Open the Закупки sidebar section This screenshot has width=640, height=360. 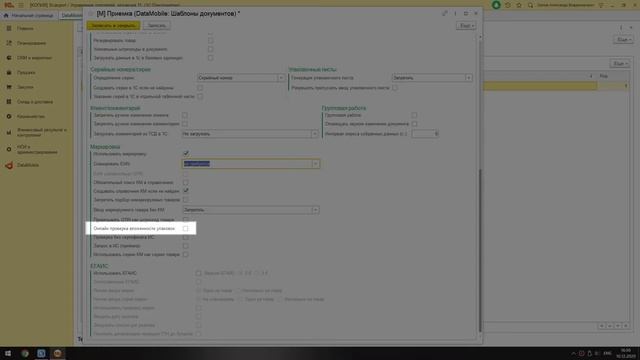tap(25, 87)
